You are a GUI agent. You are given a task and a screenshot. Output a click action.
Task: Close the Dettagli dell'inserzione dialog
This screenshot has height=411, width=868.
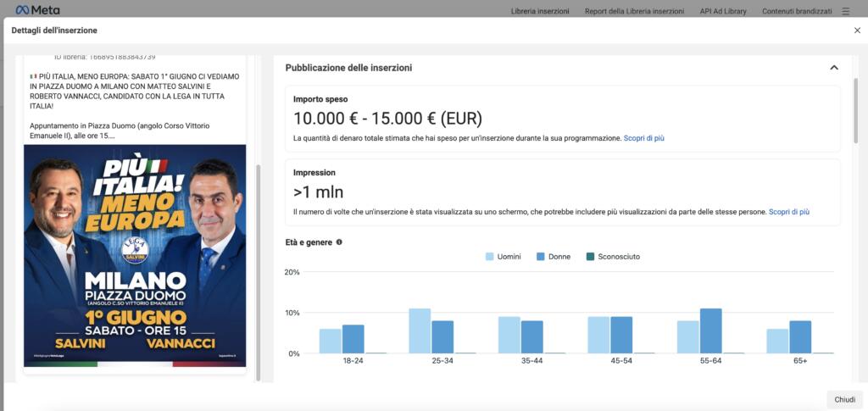pyautogui.click(x=856, y=31)
